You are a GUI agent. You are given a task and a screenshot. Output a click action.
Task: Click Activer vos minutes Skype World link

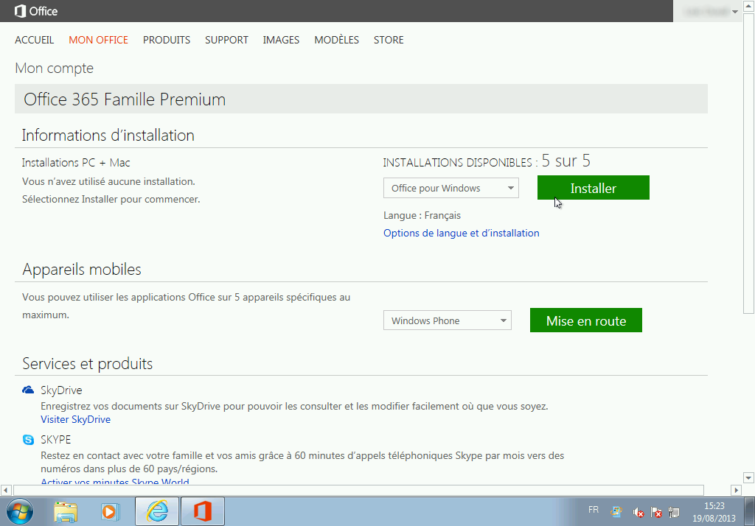[115, 482]
